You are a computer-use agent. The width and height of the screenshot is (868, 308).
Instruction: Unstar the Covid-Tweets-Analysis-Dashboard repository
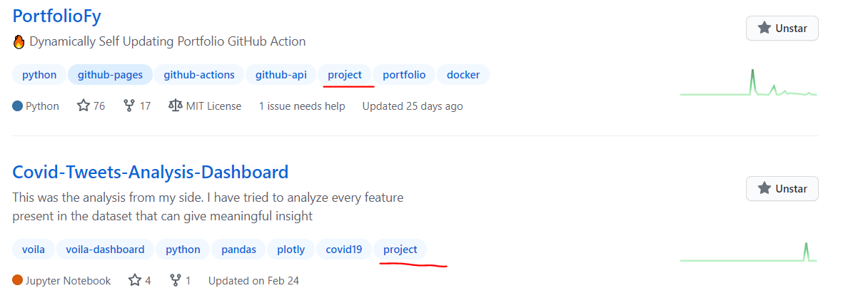coord(782,189)
